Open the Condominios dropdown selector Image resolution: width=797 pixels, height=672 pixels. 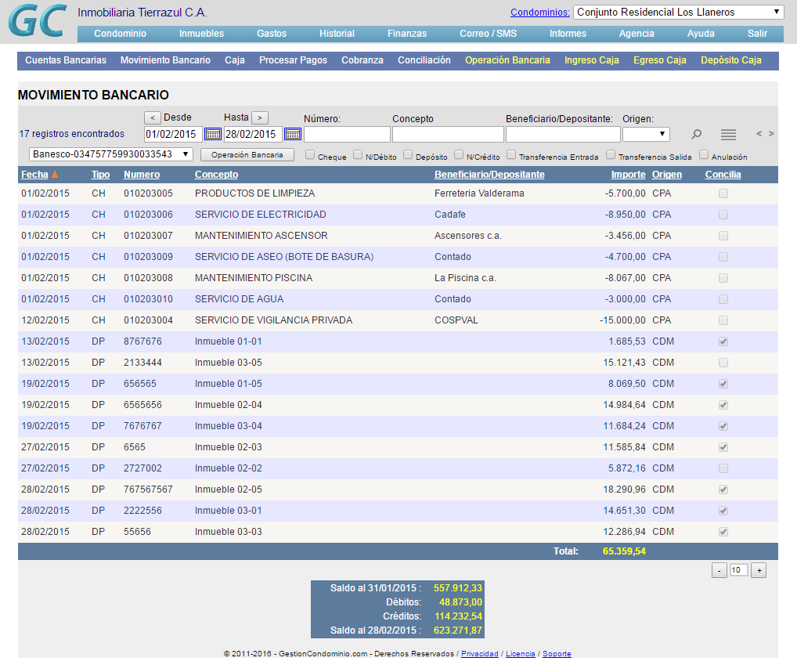pos(678,13)
